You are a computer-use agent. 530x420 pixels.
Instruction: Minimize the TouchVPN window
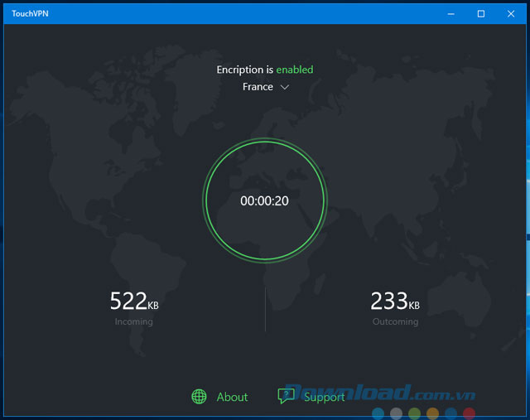[450, 14]
